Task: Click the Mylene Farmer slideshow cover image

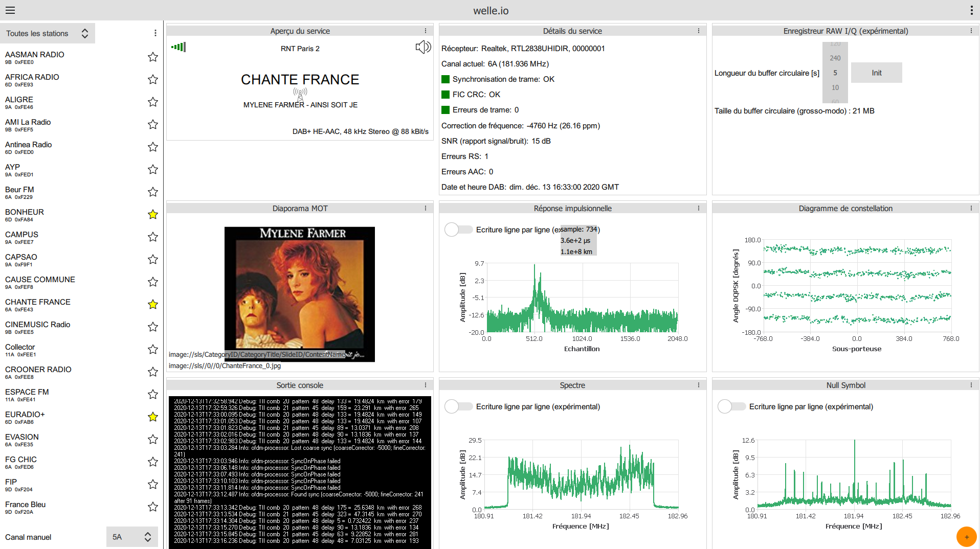Action: 299,294
